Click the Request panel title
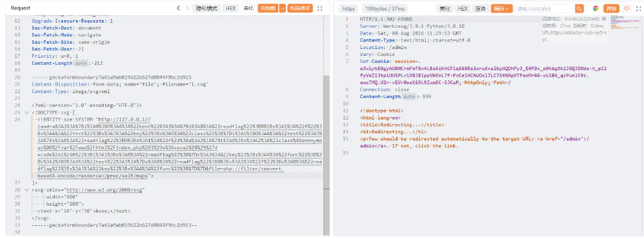Screen dimensions: 644x239 coord(20,8)
